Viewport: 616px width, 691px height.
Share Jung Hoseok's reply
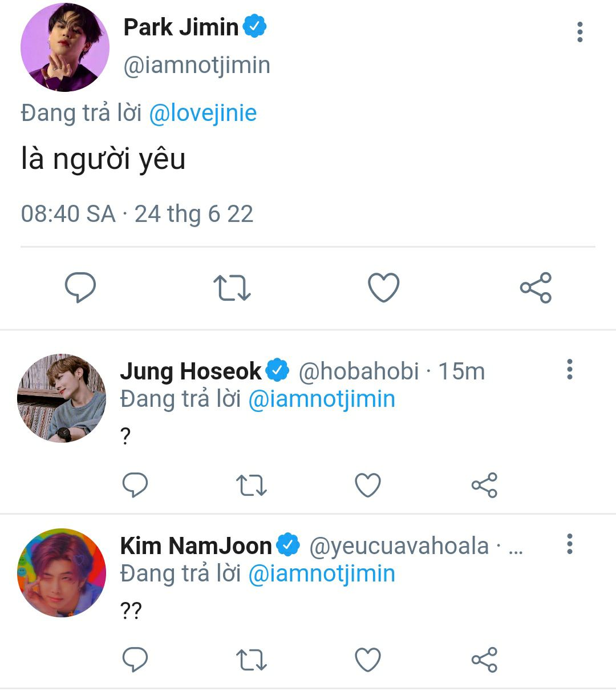pos(484,486)
